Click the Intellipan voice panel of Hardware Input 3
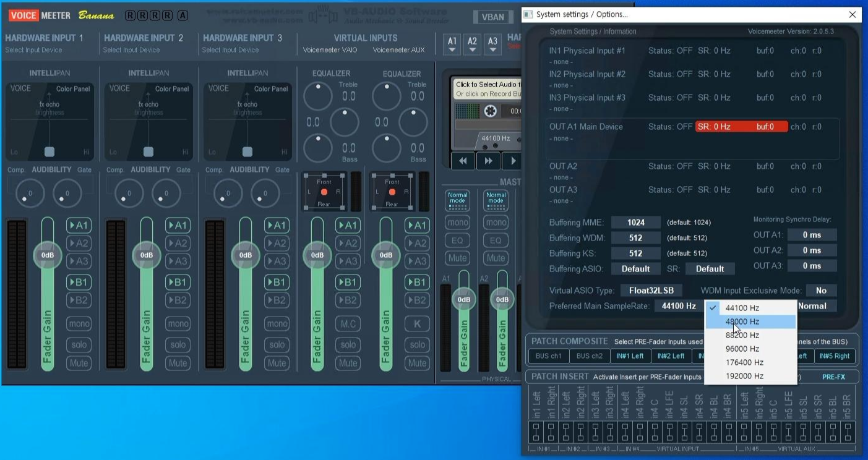This screenshot has height=460, width=868. (247, 121)
